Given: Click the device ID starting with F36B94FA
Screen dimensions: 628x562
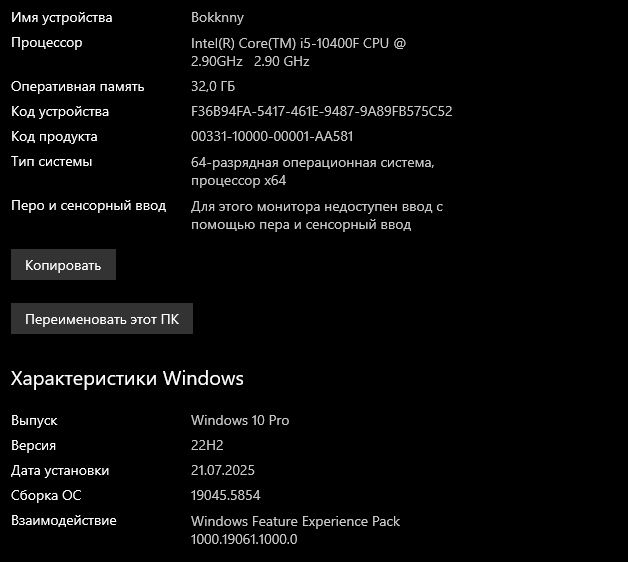Looking at the screenshot, I should 321,112.
